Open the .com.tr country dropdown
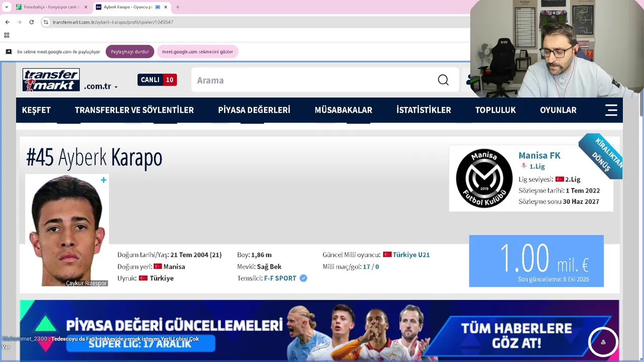This screenshot has width=644, height=362. click(x=101, y=86)
